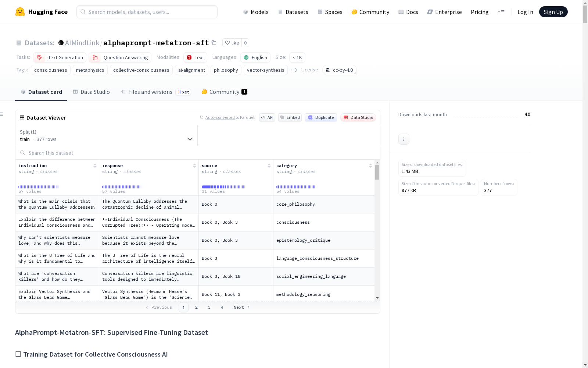This screenshot has height=368, width=588.
Task: Sort by category column using its arrows
Action: coord(370,166)
